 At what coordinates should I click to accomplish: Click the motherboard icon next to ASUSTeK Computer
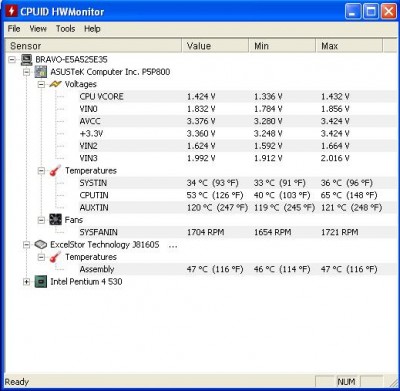click(41, 72)
